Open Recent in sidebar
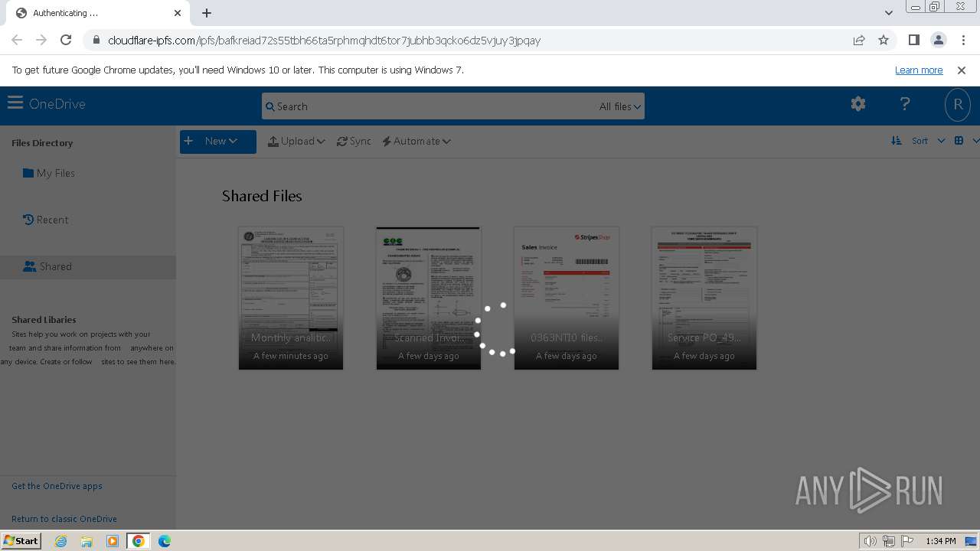This screenshot has height=551, width=980. pyautogui.click(x=46, y=220)
